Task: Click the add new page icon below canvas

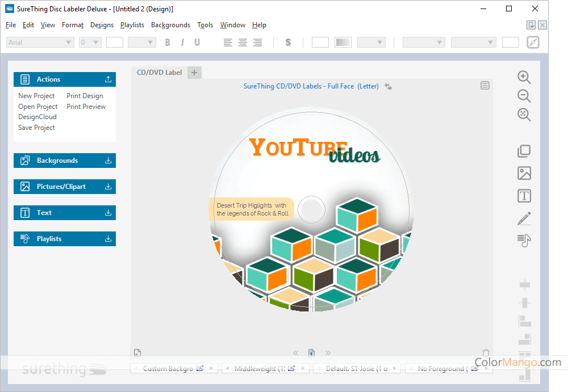Action: pos(137,352)
